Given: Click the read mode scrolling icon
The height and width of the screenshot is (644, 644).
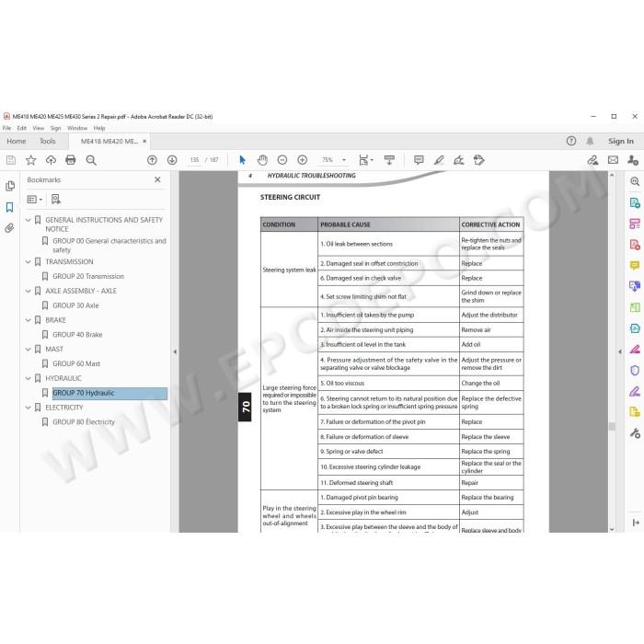Looking at the screenshot, I should 389,160.
